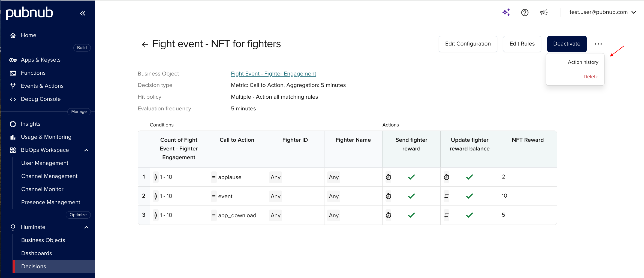The image size is (644, 278).
Task: Toggle the row 2 Update fighter reward balance checkmark
Action: point(469,196)
